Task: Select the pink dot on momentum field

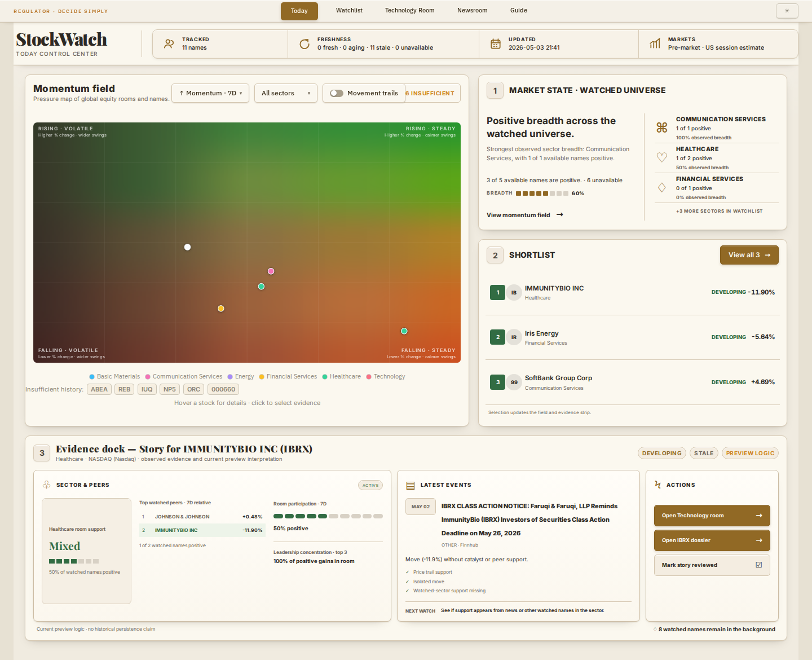Action: pos(271,271)
